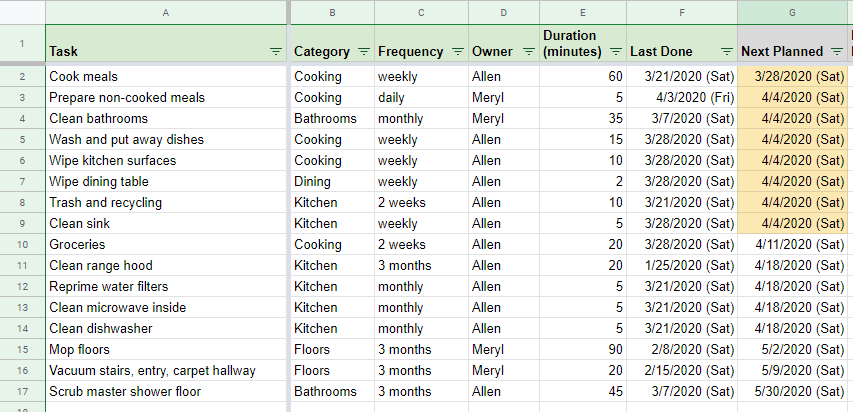Select row 10 header
This screenshot has height=412, width=853.
pos(22,244)
